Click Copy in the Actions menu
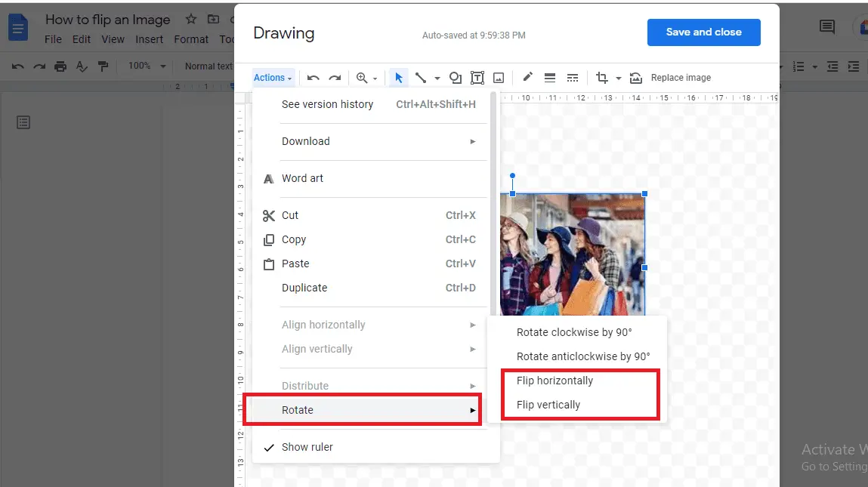Viewport: 868px width, 487px height. 295,239
